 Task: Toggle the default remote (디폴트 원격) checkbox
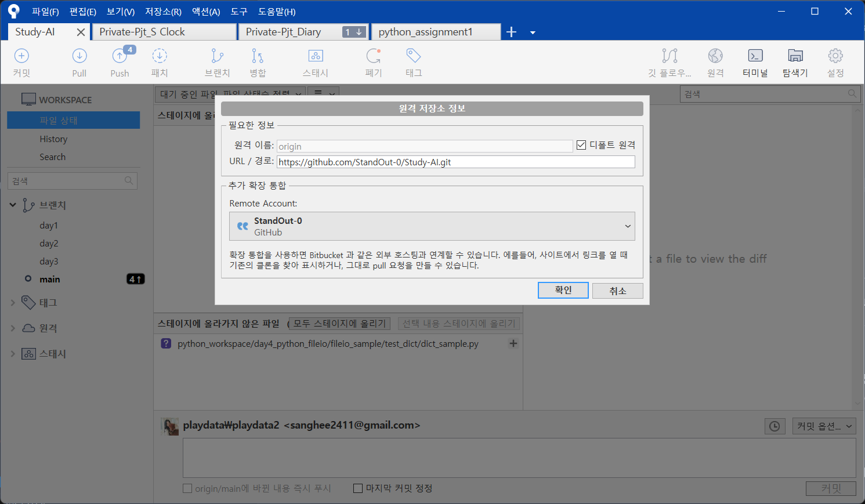click(x=581, y=145)
